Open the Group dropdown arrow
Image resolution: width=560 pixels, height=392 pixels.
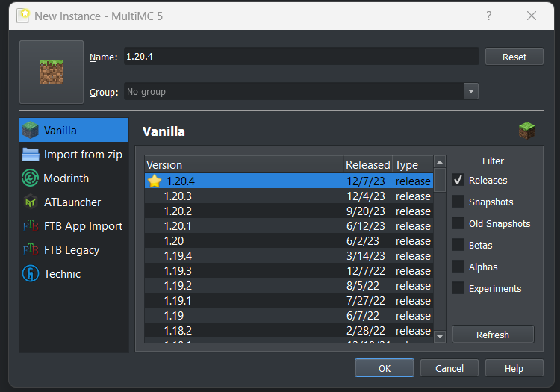coord(471,91)
